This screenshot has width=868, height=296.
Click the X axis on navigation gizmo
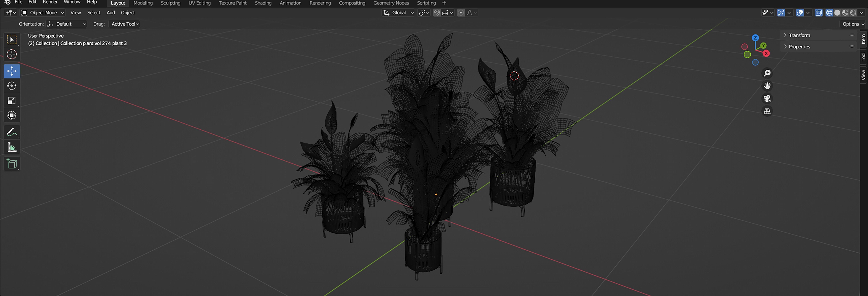766,53
